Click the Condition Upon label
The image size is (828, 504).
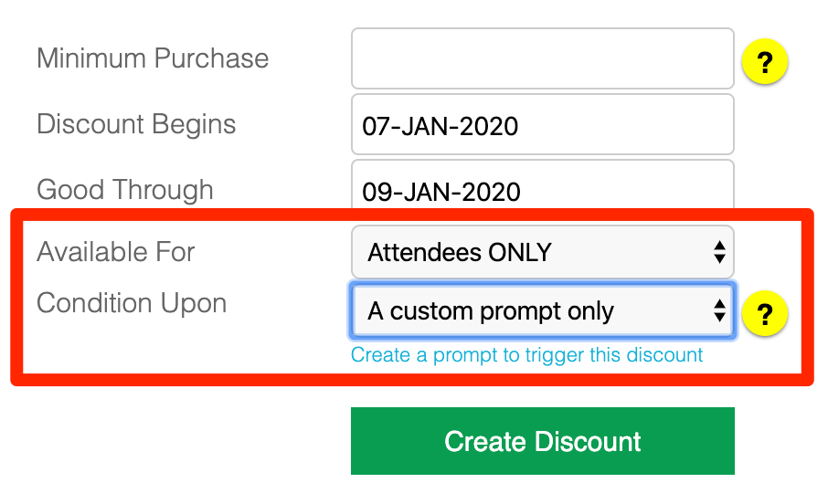pyautogui.click(x=132, y=304)
